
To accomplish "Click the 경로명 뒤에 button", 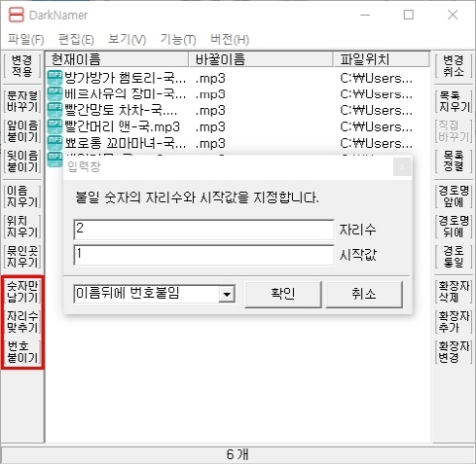I will (454, 227).
